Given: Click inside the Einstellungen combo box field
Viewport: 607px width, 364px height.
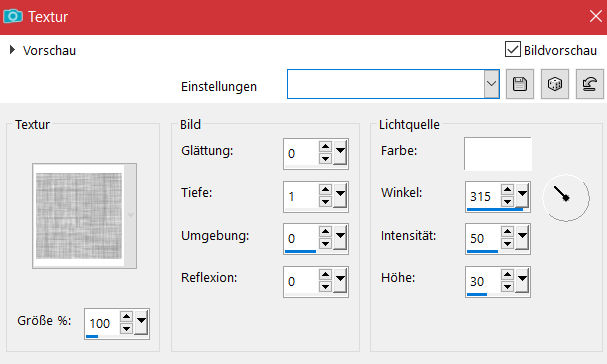Looking at the screenshot, I should click(x=386, y=84).
